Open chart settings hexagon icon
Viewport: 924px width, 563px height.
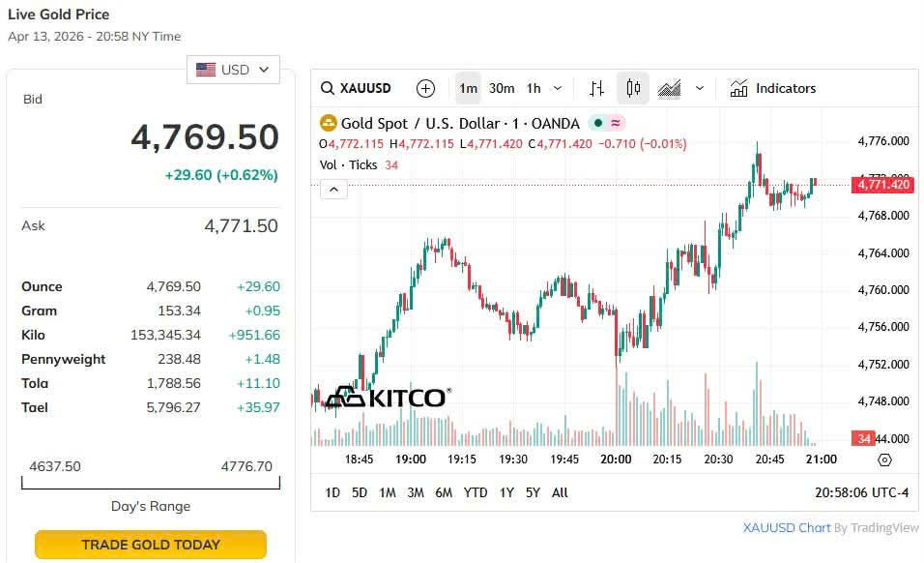(884, 459)
